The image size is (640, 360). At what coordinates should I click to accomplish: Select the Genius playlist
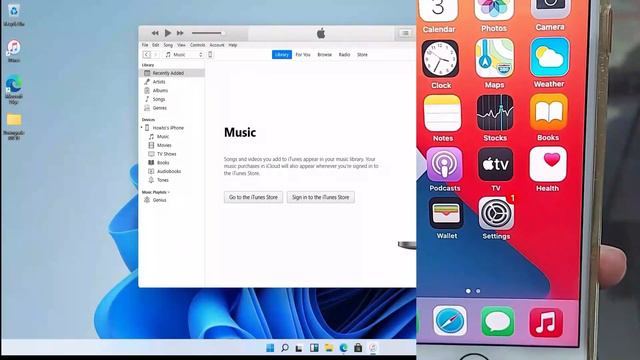(159, 200)
